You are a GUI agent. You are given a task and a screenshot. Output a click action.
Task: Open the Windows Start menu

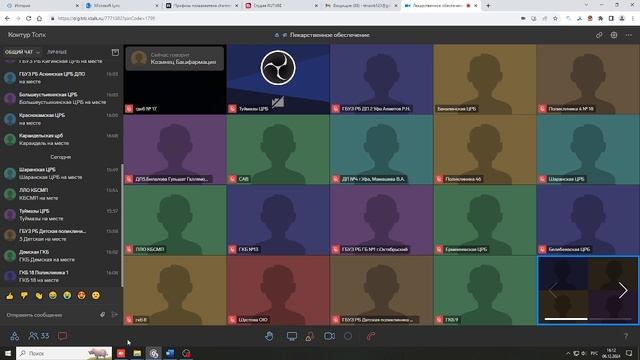coord(7,353)
